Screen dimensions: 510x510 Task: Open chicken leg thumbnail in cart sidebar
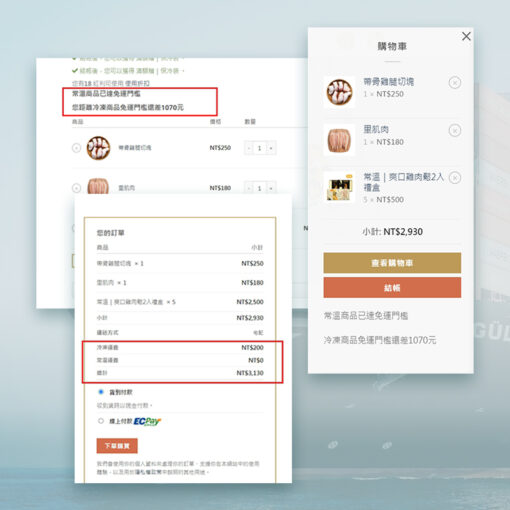pyautogui.click(x=339, y=92)
